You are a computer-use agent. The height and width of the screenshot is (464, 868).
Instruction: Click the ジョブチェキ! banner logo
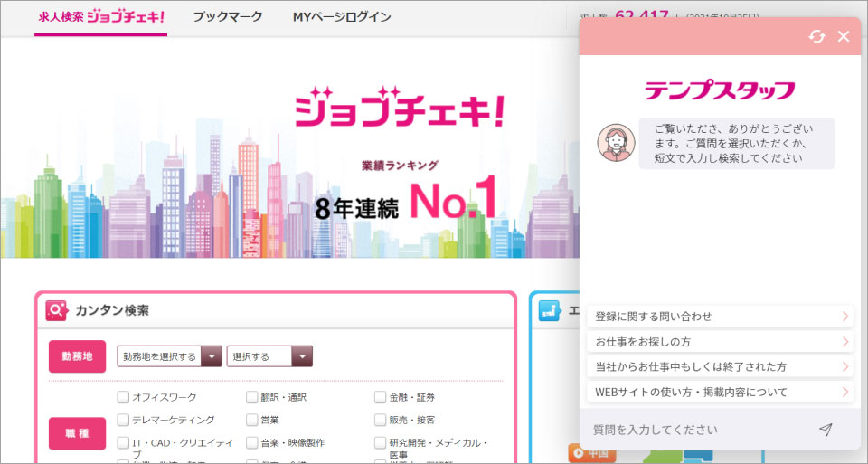[x=399, y=107]
